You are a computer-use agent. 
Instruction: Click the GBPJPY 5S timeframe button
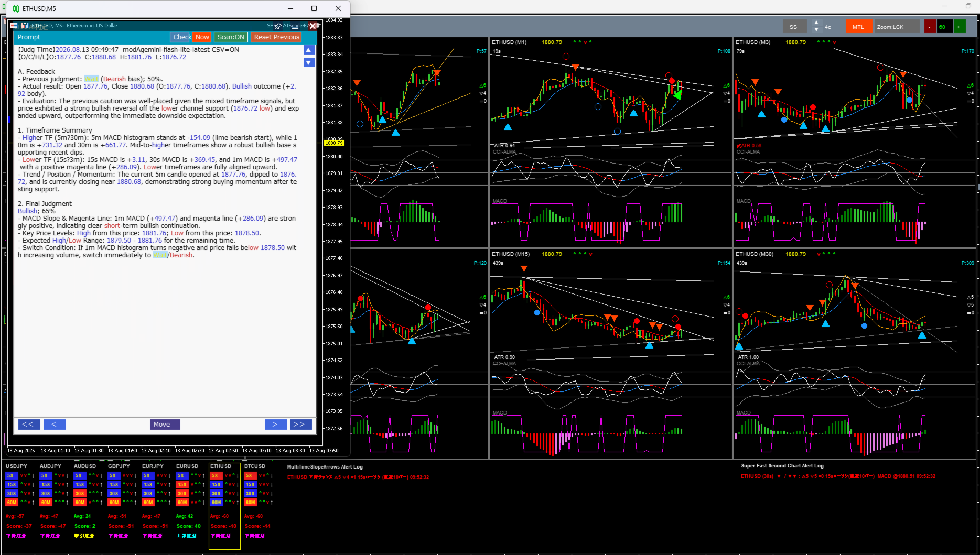click(114, 476)
